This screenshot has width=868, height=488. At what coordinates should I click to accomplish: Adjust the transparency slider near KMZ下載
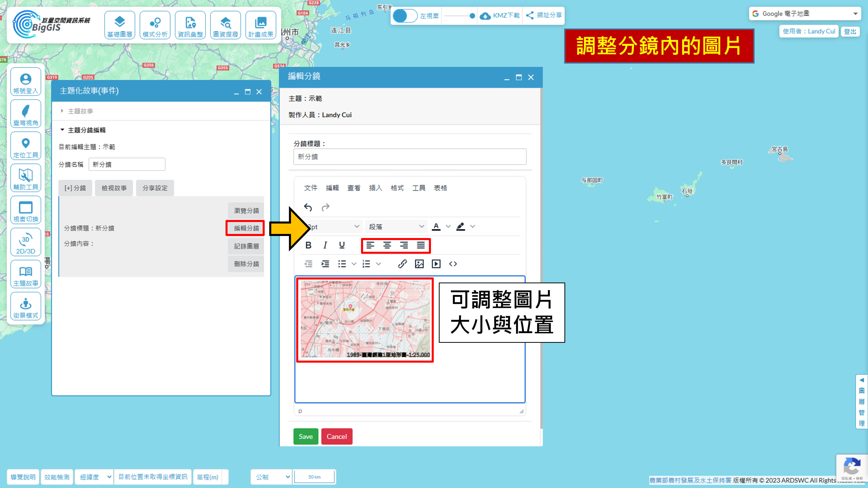pyautogui.click(x=472, y=16)
